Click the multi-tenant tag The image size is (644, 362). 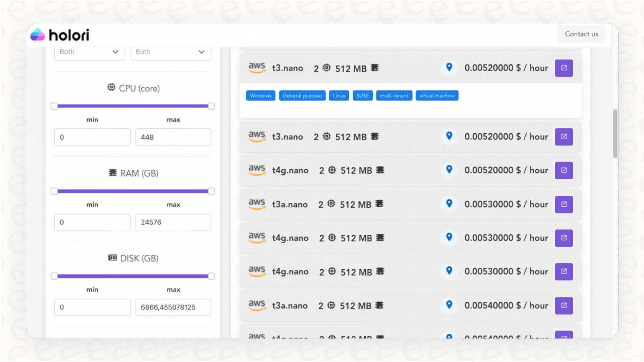(394, 95)
